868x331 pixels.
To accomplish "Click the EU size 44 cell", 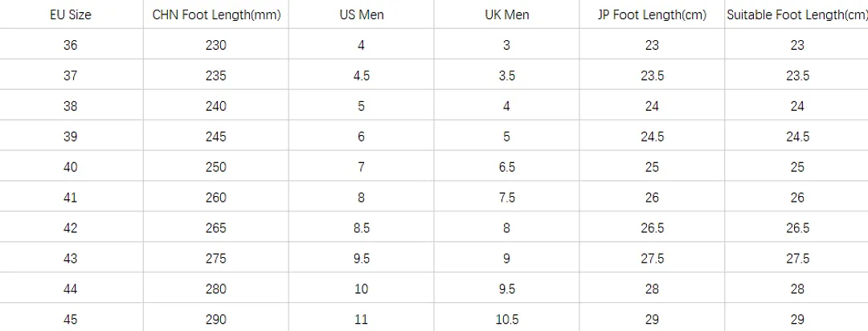I will click(x=70, y=288).
